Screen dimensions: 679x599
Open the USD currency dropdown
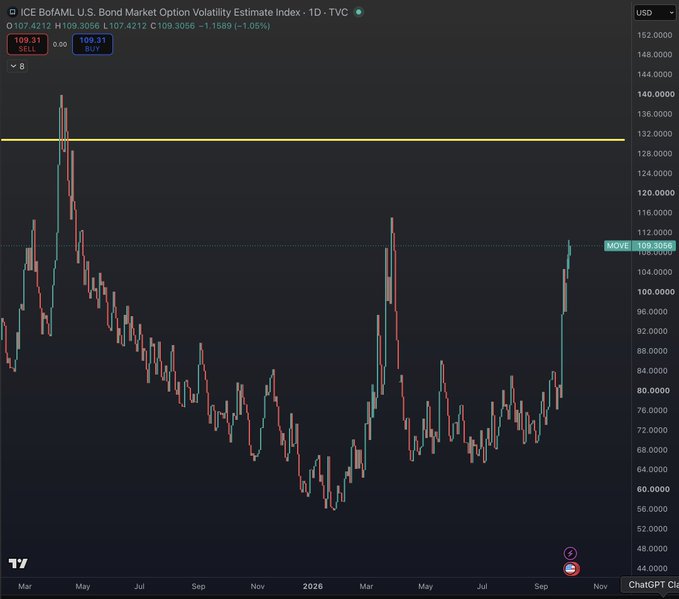pos(654,13)
